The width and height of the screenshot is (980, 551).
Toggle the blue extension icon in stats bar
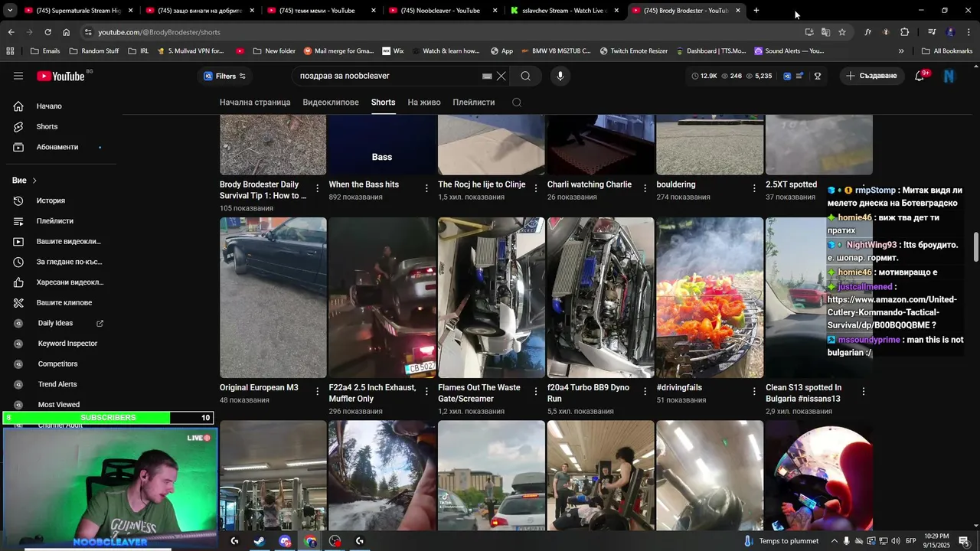[786, 76]
